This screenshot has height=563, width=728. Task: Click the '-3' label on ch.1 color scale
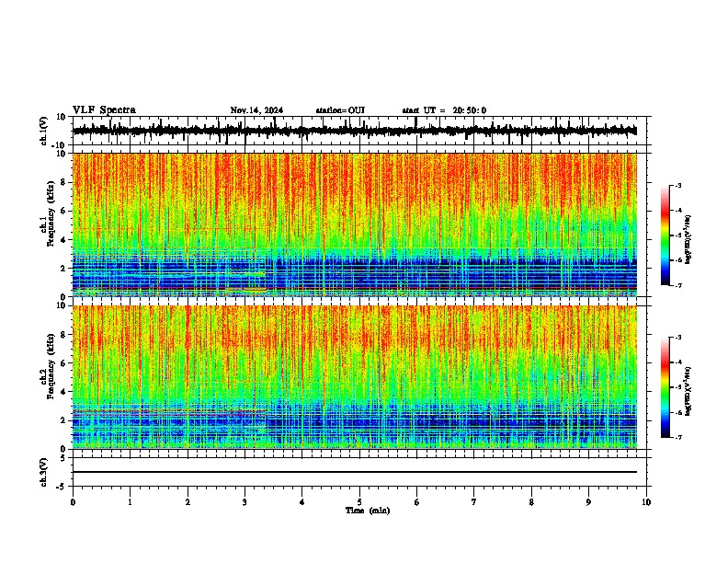tap(677, 185)
